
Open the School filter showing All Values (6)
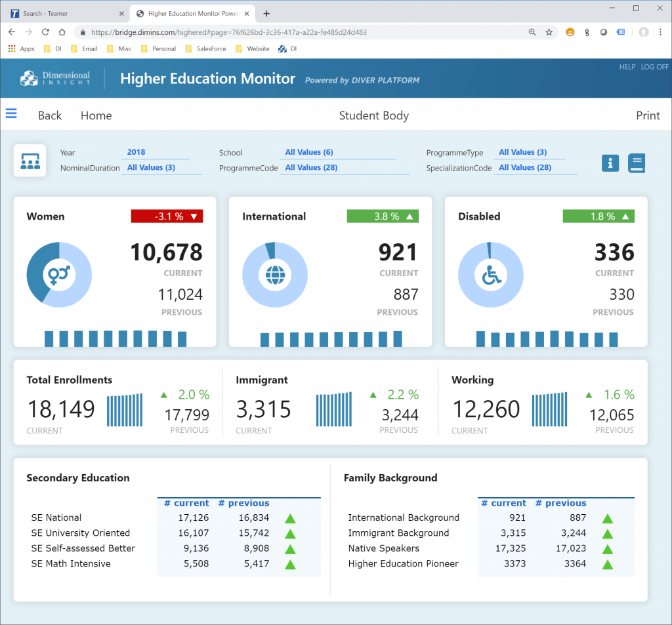pos(309,152)
